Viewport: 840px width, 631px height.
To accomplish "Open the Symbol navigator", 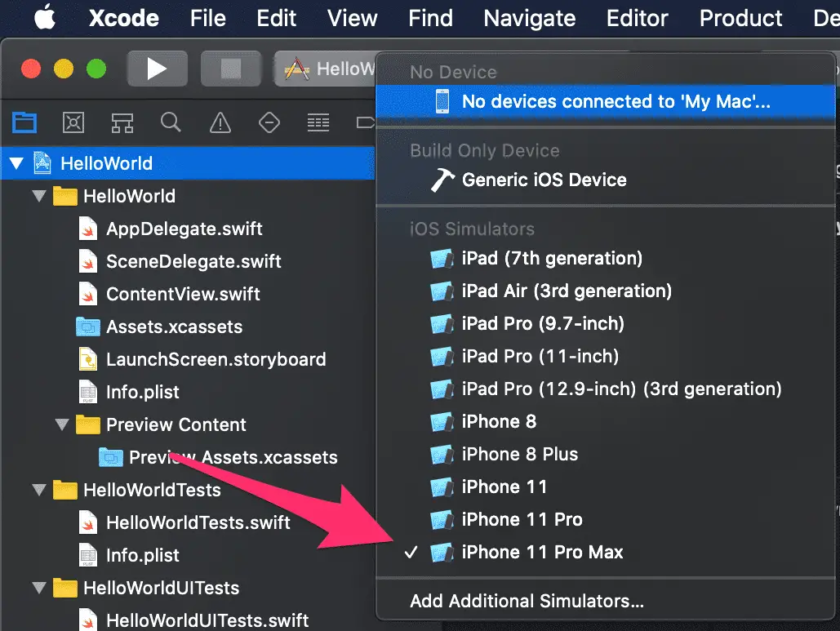I will pyautogui.click(x=122, y=122).
